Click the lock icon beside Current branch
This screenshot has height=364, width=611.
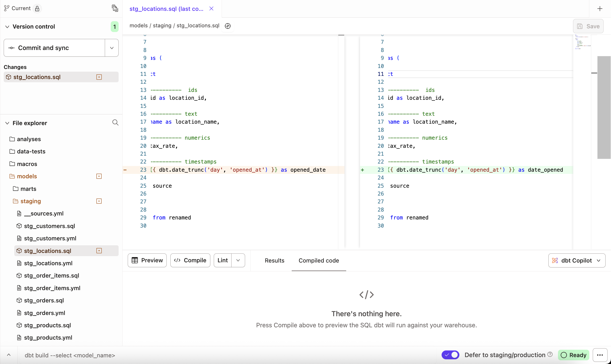click(37, 8)
